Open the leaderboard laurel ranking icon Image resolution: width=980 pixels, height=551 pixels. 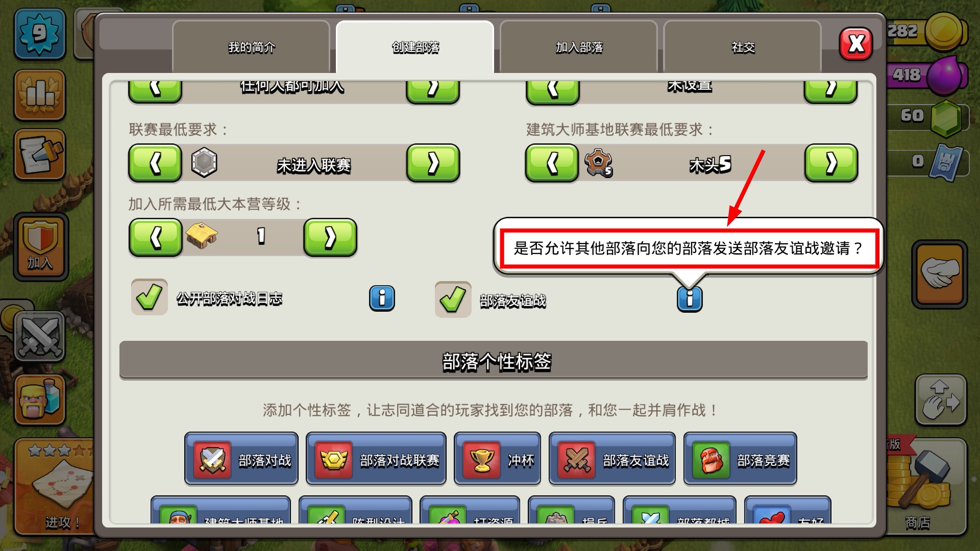click(x=40, y=94)
